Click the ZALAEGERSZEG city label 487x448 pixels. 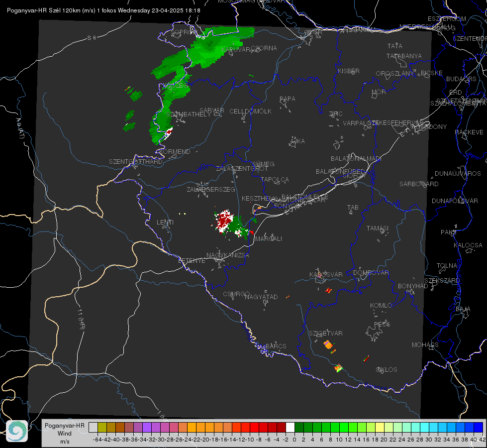[211, 189]
